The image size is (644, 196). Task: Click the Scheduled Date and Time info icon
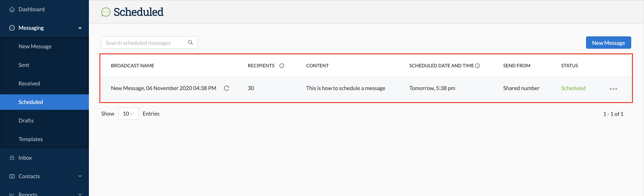tap(478, 66)
